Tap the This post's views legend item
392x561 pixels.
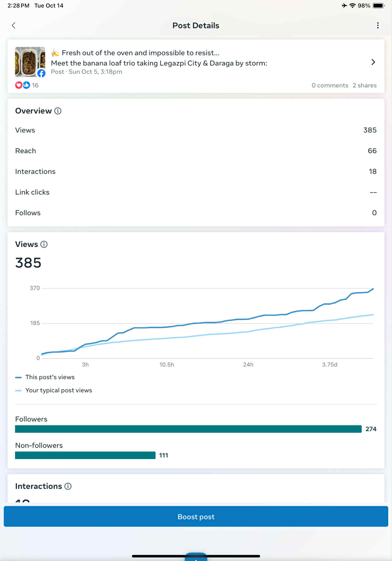point(50,377)
